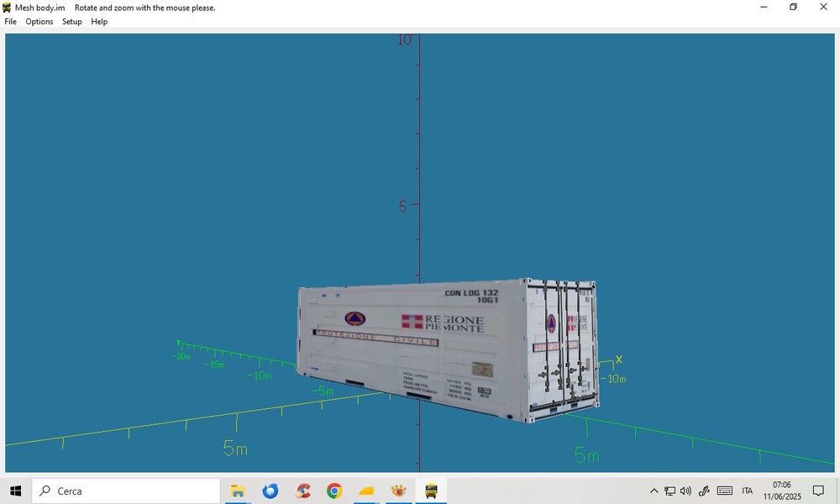This screenshot has width=840, height=504.
Task: Click the green '-15m' axis label
Action: 214,365
